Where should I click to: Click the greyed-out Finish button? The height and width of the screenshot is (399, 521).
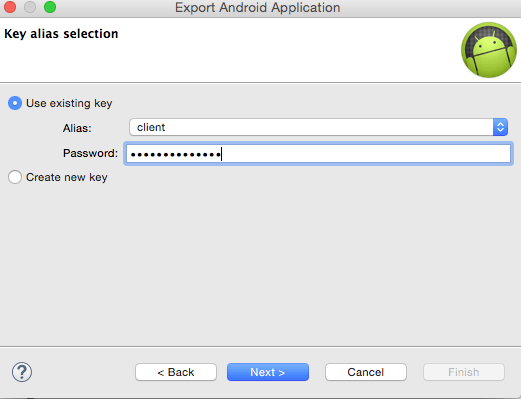click(464, 372)
